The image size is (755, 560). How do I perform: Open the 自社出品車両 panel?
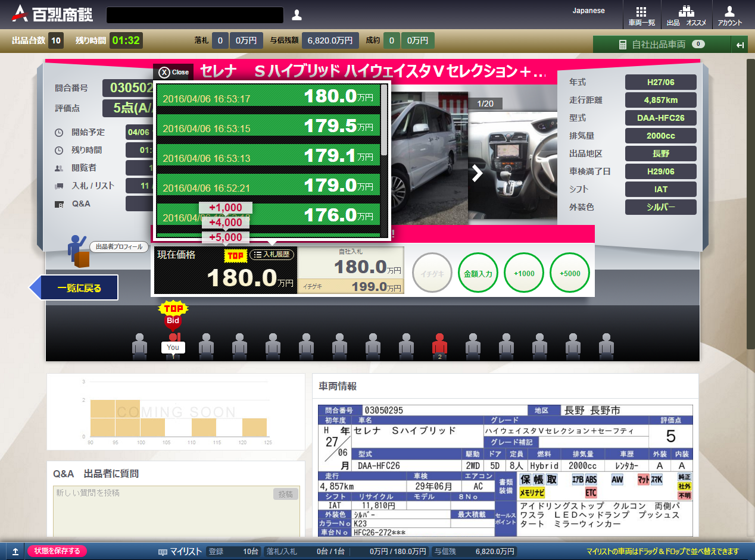point(662,45)
